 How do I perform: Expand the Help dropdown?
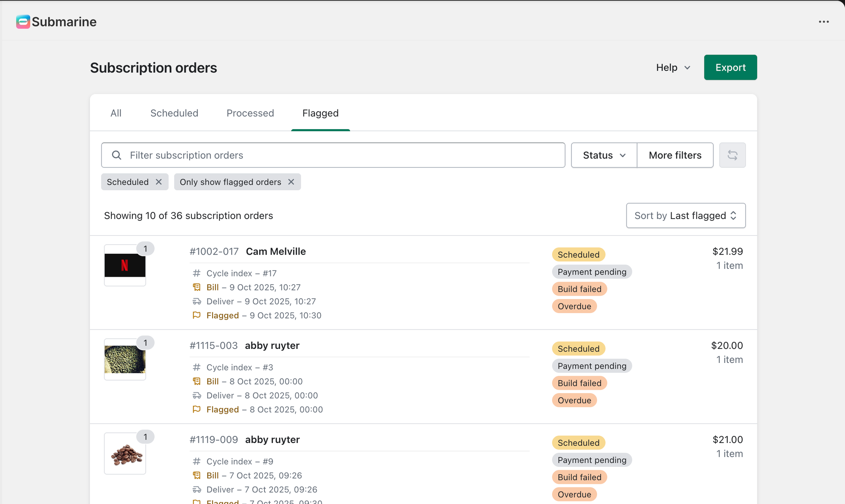(x=673, y=68)
